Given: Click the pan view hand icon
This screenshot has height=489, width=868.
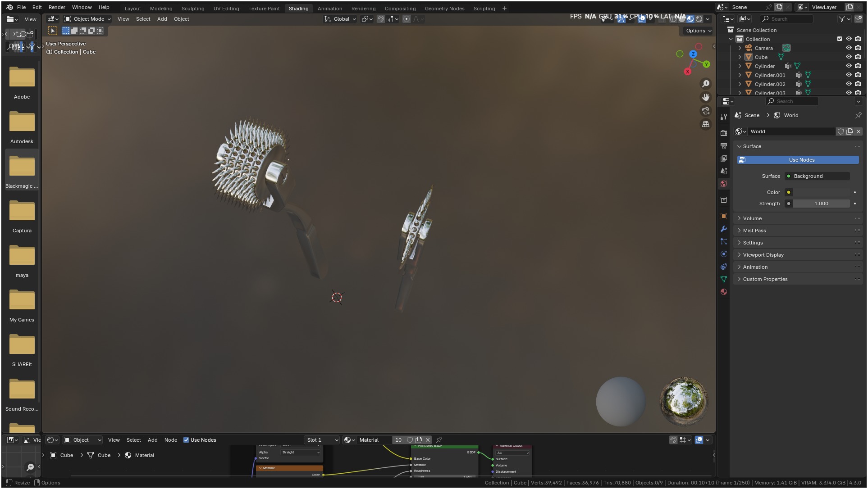Looking at the screenshot, I should pos(706,97).
